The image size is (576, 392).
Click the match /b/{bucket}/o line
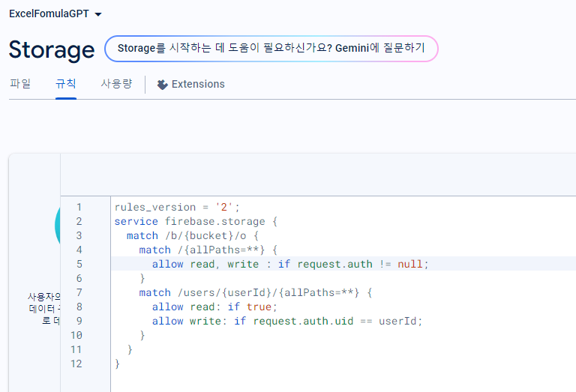(193, 235)
